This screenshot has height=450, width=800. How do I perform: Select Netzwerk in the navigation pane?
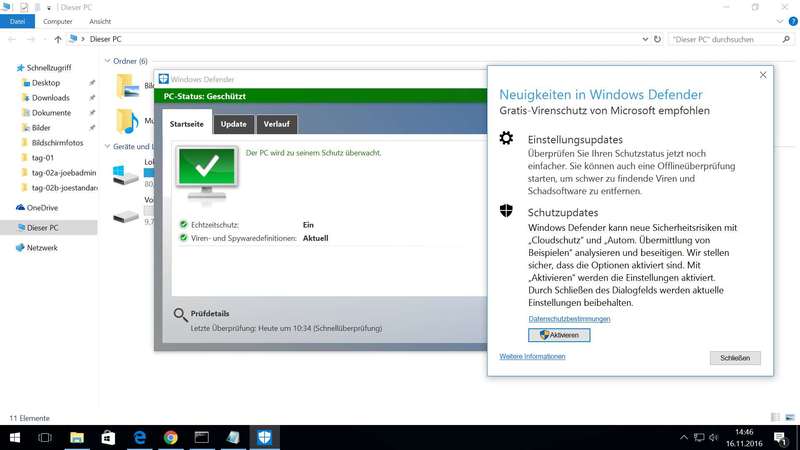pyautogui.click(x=42, y=247)
